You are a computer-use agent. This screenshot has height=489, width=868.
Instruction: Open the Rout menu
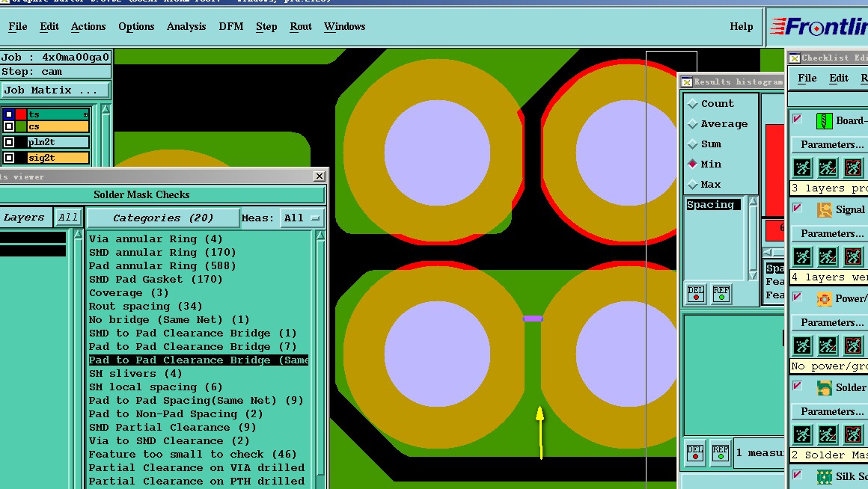click(x=301, y=27)
